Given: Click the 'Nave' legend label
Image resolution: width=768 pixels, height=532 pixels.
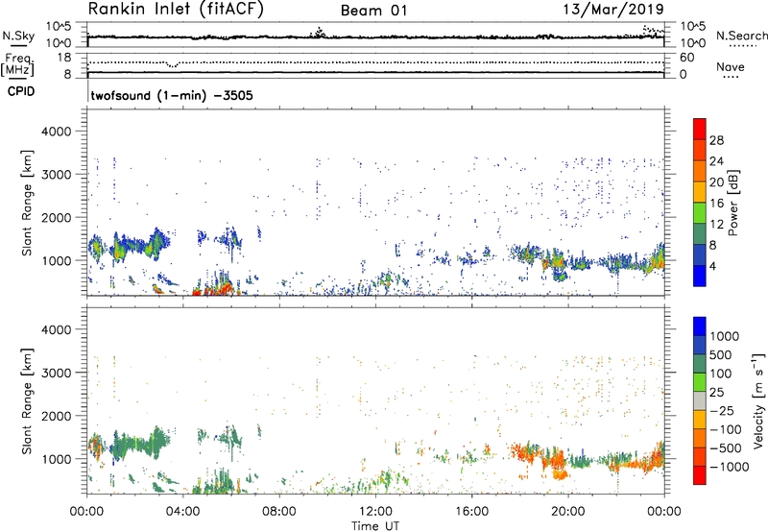Looking at the screenshot, I should pos(731,67).
